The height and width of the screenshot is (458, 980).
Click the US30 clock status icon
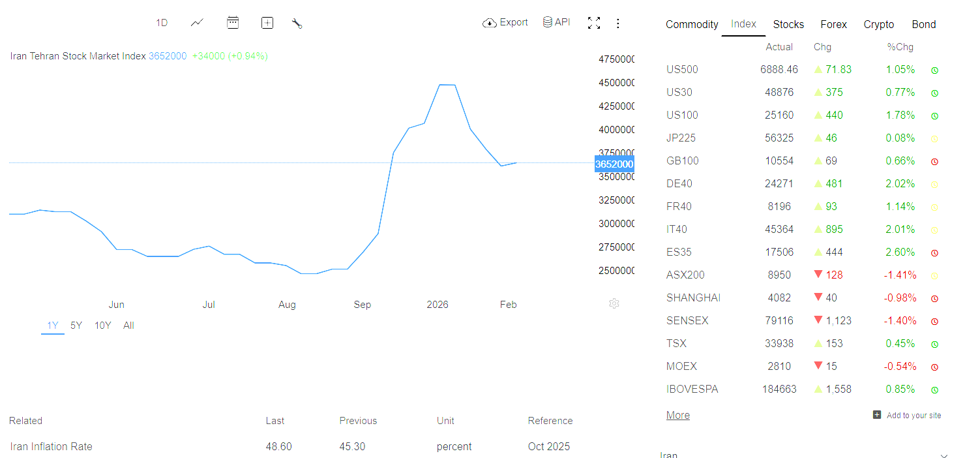[x=934, y=93]
